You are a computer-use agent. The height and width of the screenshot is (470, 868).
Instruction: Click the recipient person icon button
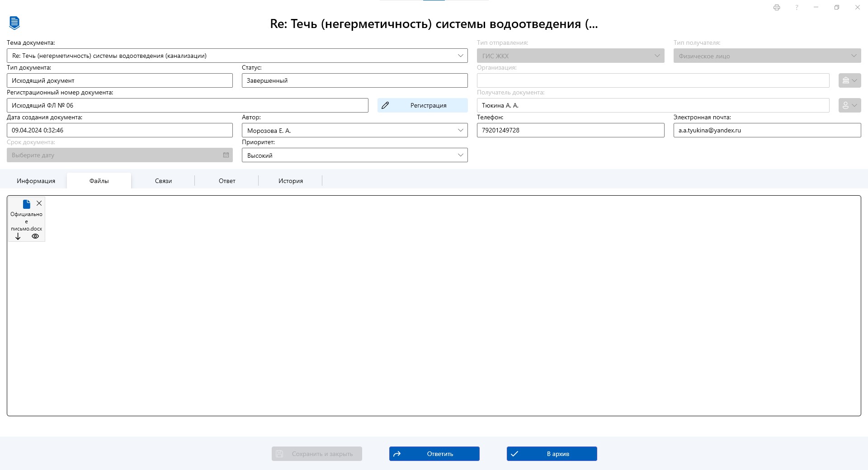tap(849, 105)
